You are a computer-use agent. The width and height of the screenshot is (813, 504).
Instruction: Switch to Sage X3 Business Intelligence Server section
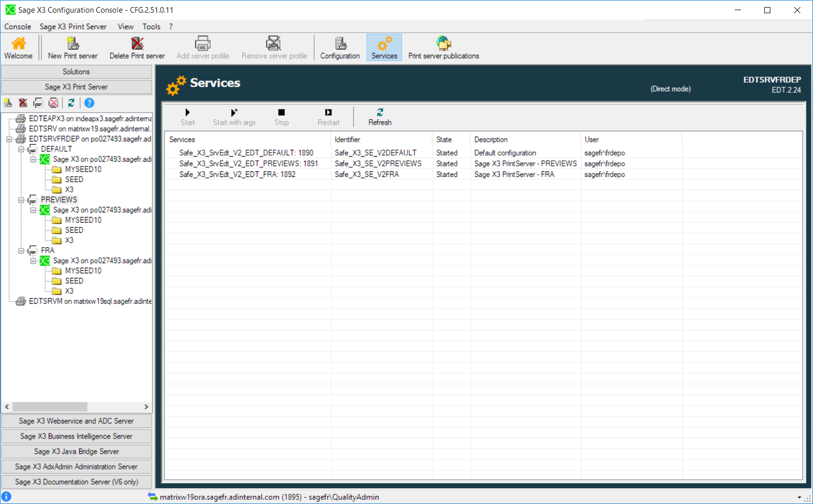[x=76, y=436]
